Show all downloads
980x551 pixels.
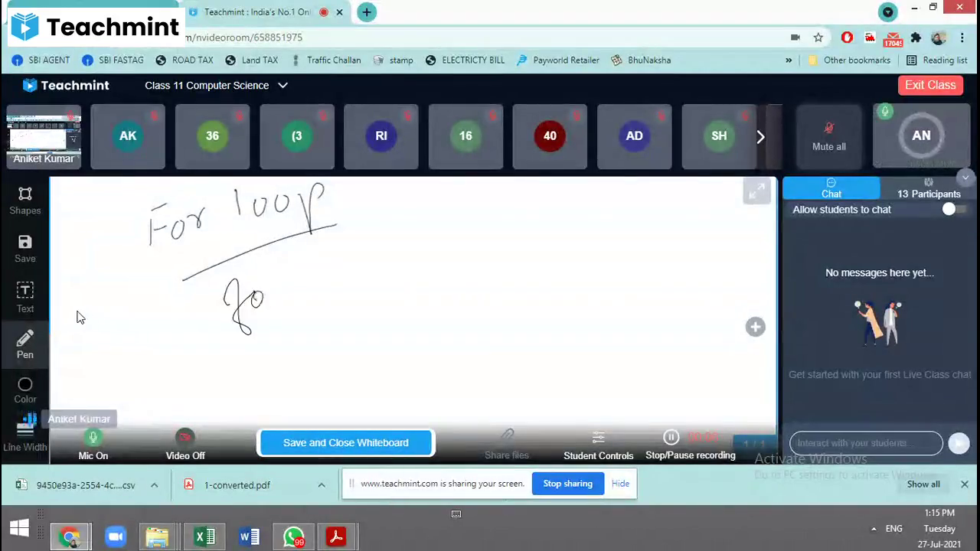point(923,484)
